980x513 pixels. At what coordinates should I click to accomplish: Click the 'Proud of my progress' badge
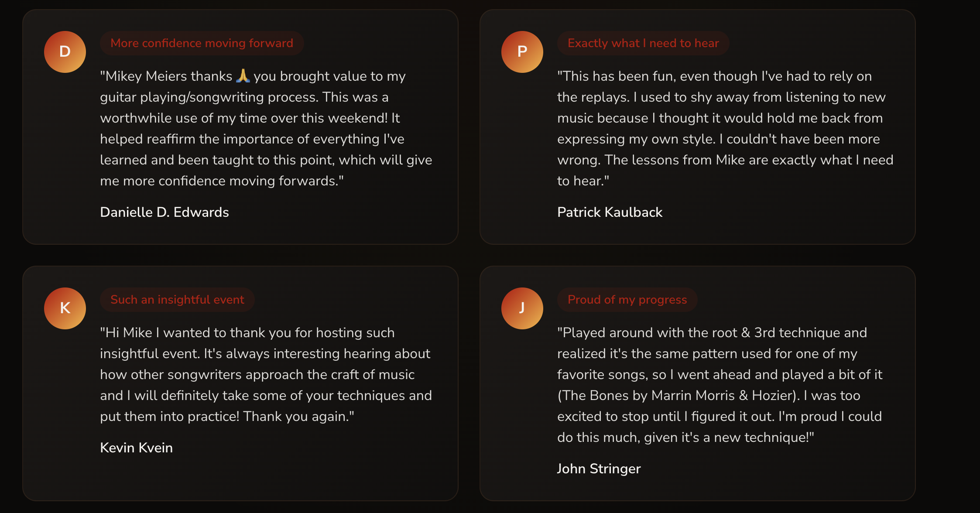(627, 300)
